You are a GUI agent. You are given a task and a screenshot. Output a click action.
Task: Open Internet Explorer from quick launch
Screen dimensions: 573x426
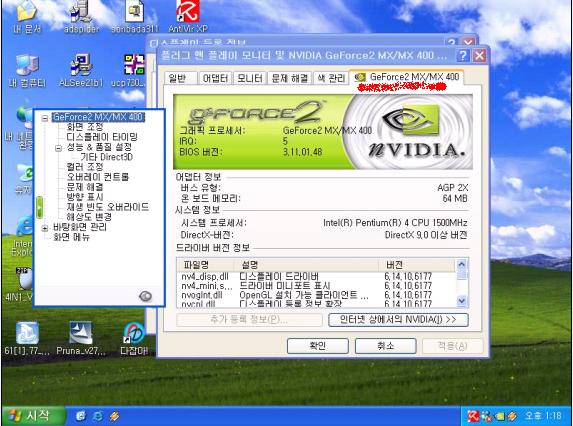(x=97, y=416)
